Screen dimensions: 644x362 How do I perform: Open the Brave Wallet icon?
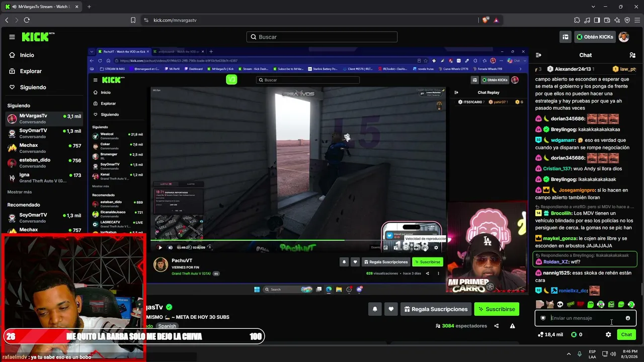pos(607,20)
